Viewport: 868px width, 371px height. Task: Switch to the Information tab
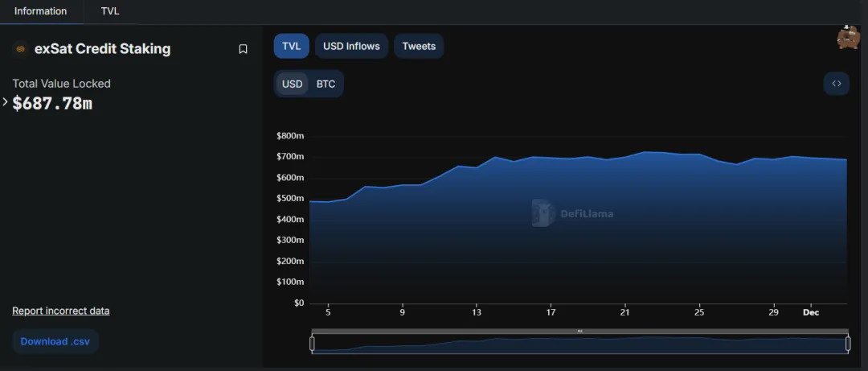click(x=40, y=11)
